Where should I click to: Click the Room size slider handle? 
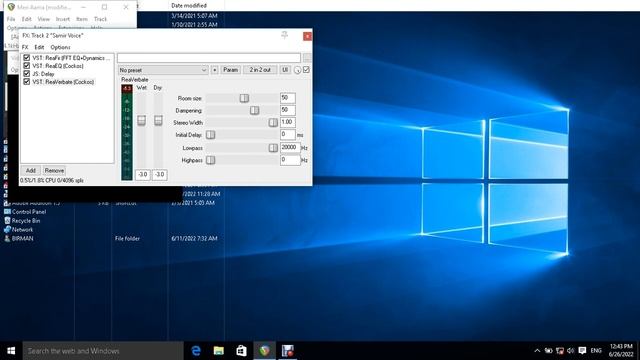click(x=244, y=98)
